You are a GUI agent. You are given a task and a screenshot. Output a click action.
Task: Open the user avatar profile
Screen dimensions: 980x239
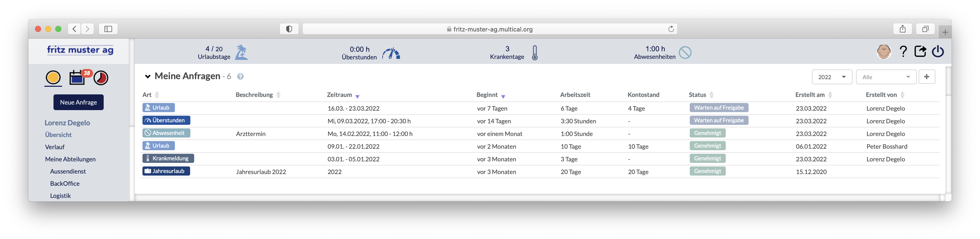click(x=884, y=51)
